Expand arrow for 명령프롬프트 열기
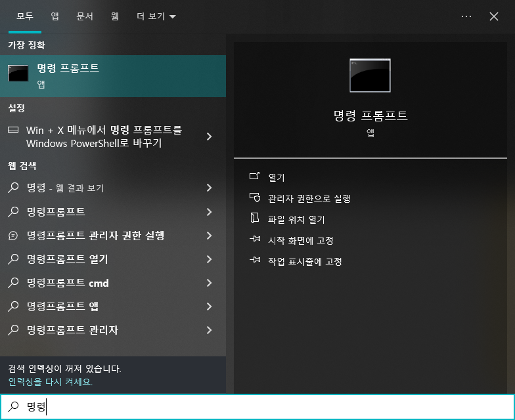The height and width of the screenshot is (420, 515). tap(209, 259)
